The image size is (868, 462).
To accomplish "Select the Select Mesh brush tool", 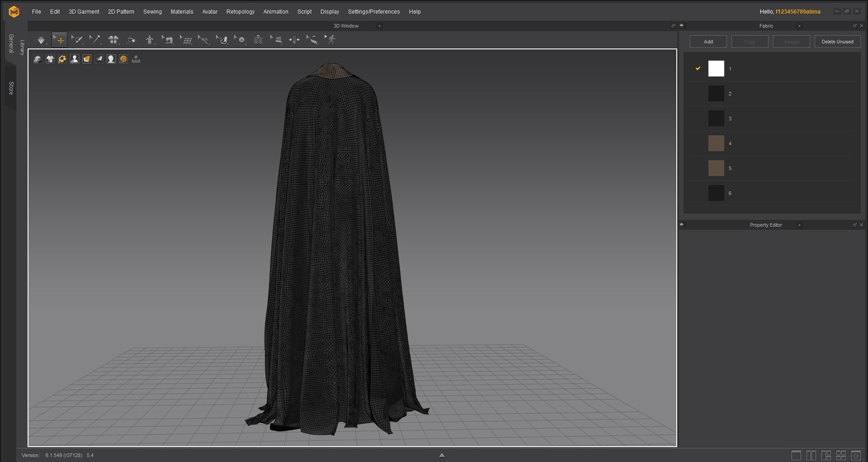I will coord(77,40).
